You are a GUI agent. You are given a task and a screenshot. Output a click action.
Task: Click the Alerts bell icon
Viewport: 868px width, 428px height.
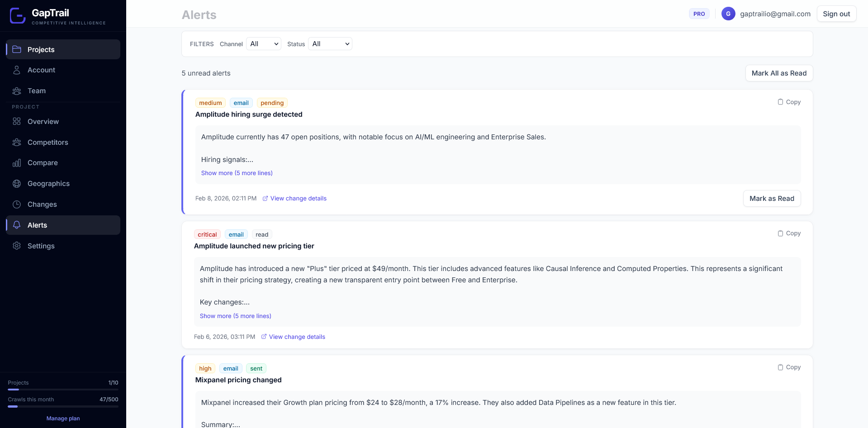pos(17,225)
